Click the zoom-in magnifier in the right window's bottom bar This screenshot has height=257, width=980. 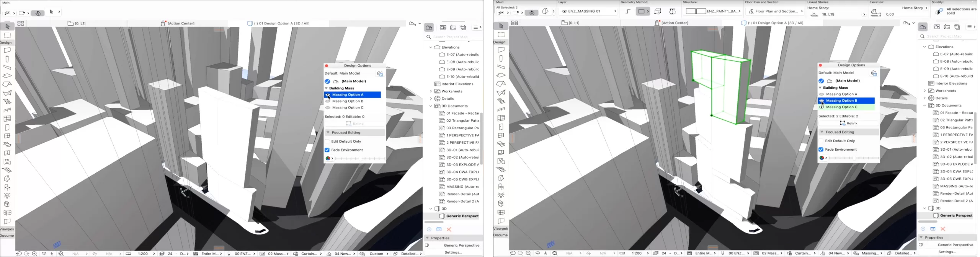pyautogui.click(x=528, y=253)
